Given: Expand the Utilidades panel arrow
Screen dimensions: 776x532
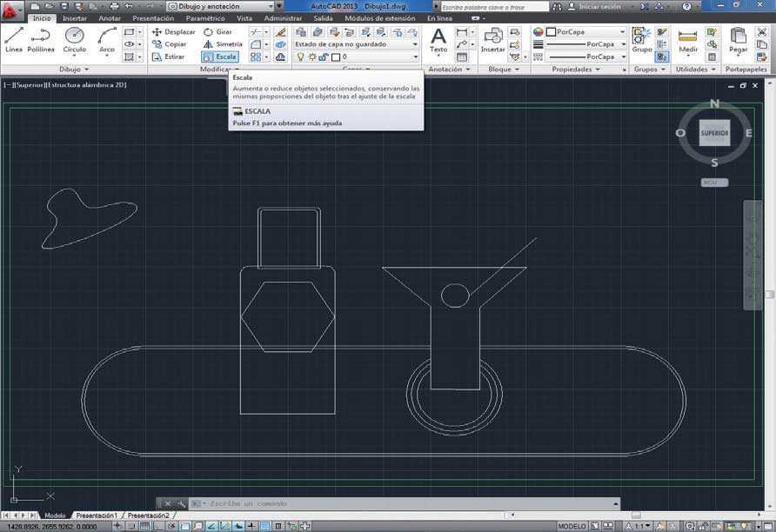Looking at the screenshot, I should (x=713, y=70).
